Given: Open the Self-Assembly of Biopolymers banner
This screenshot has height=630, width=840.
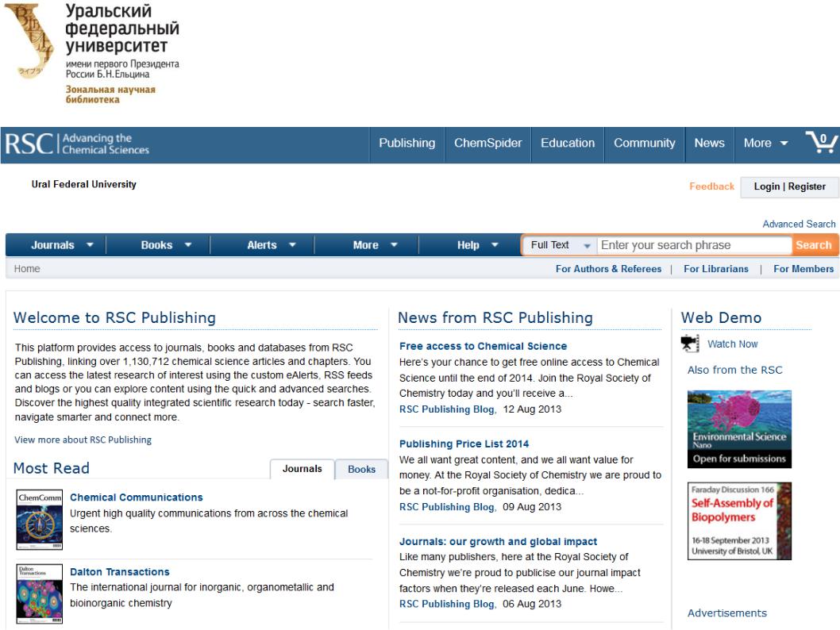Looking at the screenshot, I should 739,521.
